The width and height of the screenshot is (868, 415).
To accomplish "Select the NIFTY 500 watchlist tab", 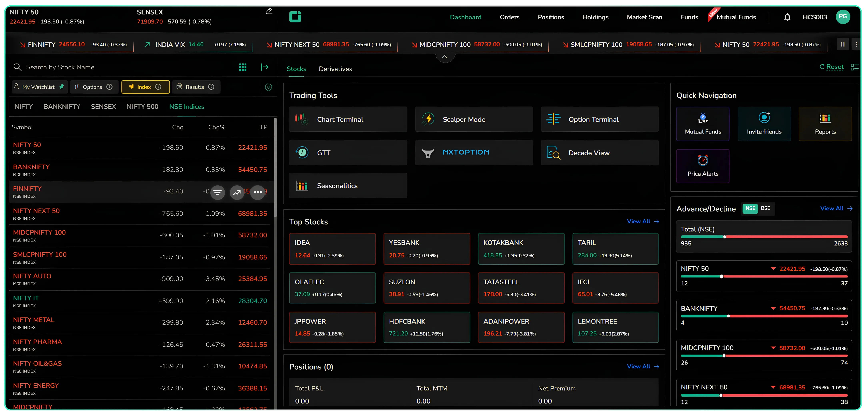I will (x=142, y=106).
